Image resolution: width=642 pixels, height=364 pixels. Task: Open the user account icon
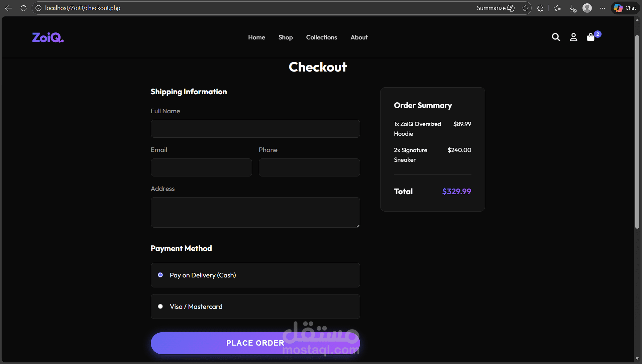tap(573, 37)
